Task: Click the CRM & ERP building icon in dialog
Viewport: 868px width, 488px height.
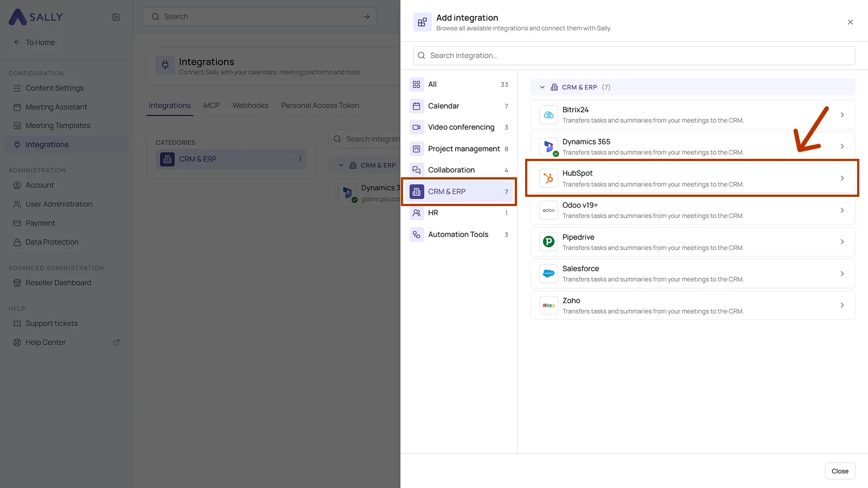Action: point(417,191)
